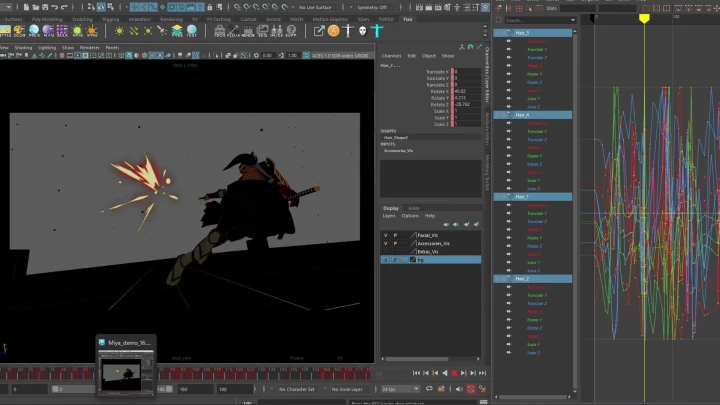720x405 pixels.
Task: Go to start of playback range
Action: point(416,373)
